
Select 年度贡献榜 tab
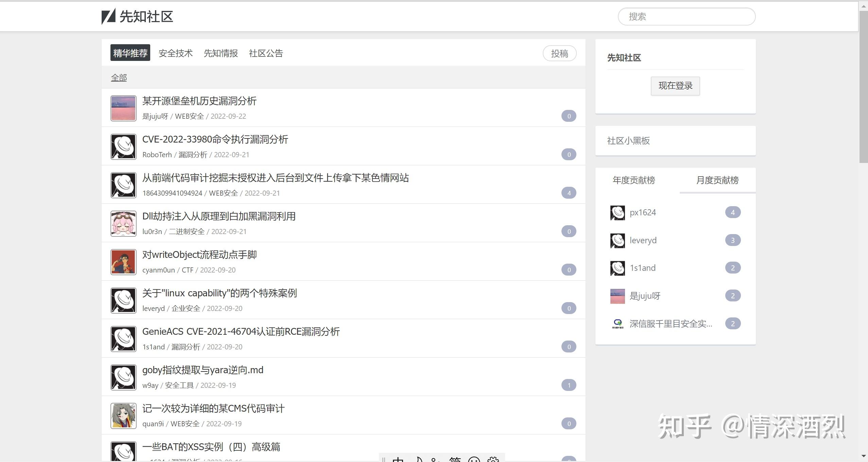coord(633,180)
